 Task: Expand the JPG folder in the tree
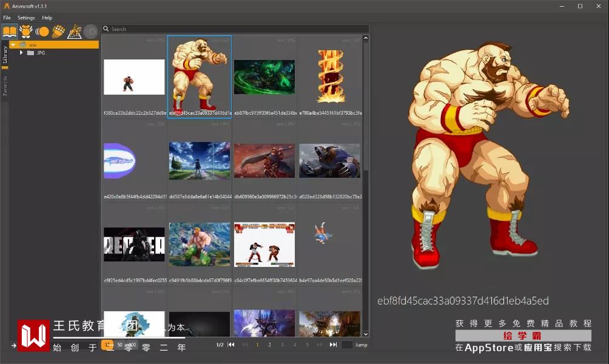pyautogui.click(x=21, y=52)
